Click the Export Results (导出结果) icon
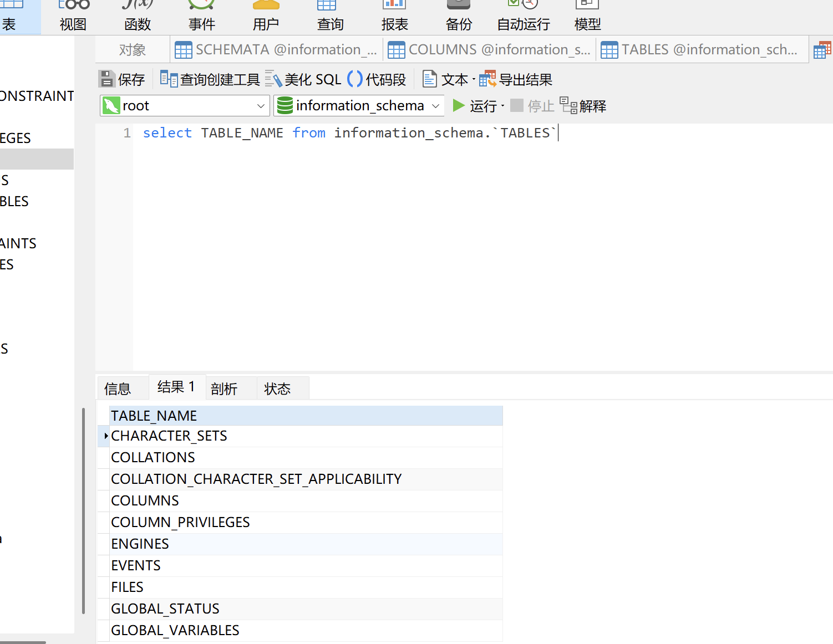The image size is (833, 644). tap(487, 79)
